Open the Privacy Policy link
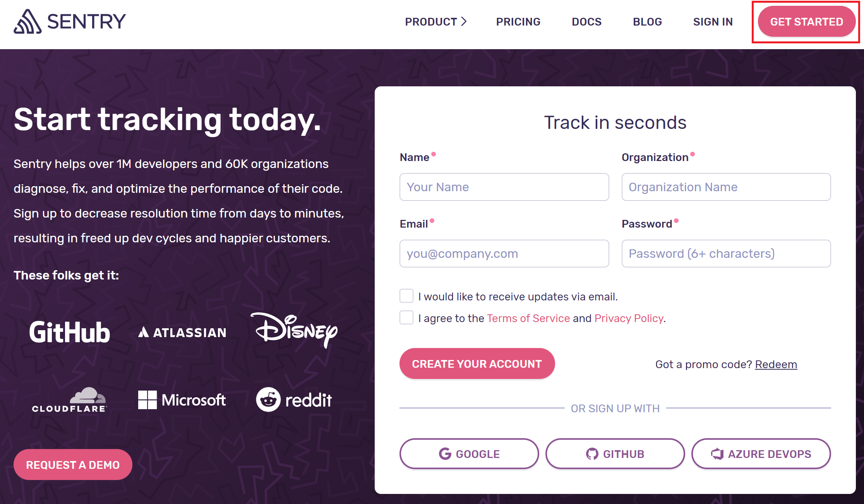Screen dimensions: 864x504 [x=629, y=318]
